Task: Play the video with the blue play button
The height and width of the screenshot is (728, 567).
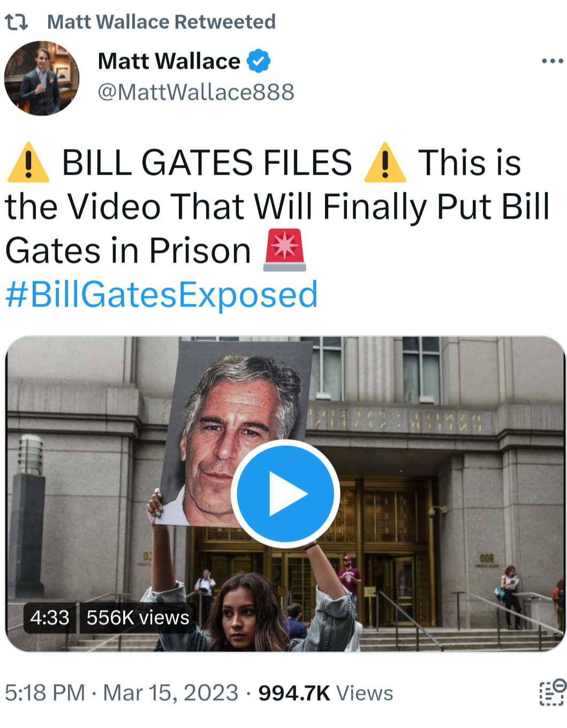Action: [285, 493]
